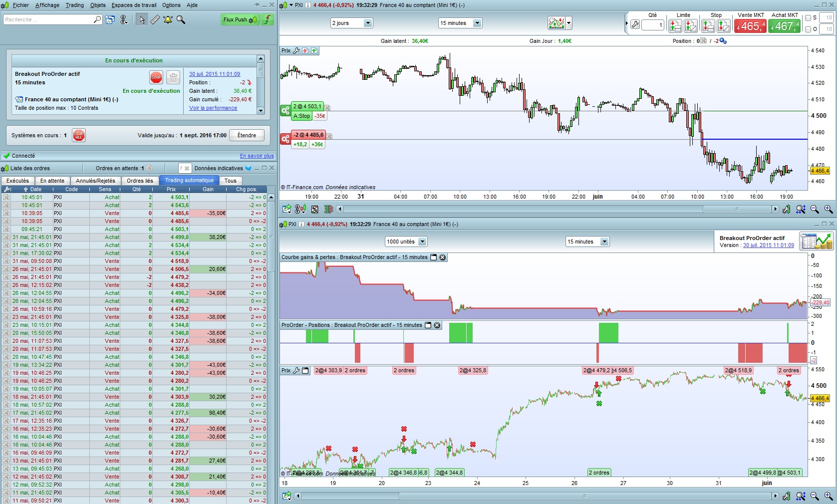
Task: Close the Courbe gains & pertes panel
Action: [x=442, y=257]
